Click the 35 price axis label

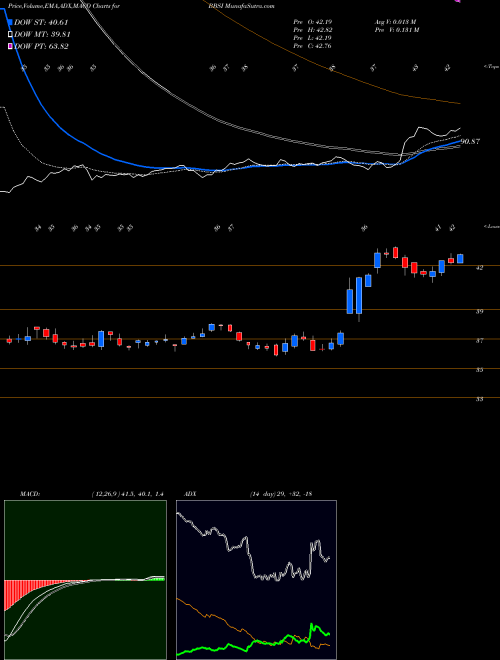point(479,370)
